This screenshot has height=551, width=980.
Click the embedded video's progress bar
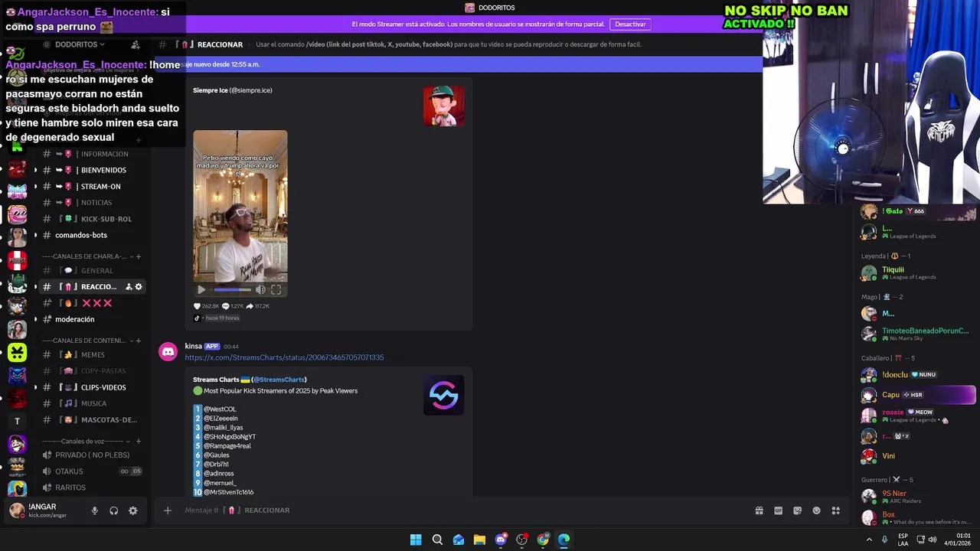tap(232, 290)
